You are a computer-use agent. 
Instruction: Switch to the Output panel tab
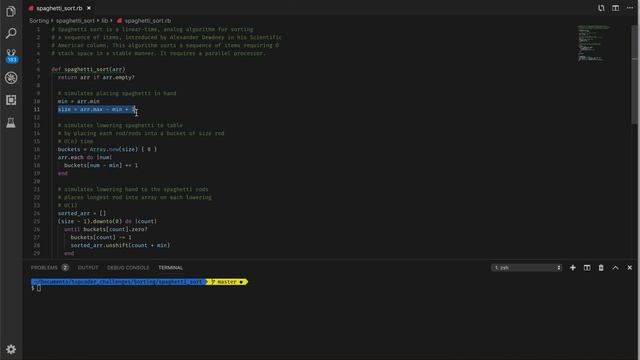[x=88, y=268]
